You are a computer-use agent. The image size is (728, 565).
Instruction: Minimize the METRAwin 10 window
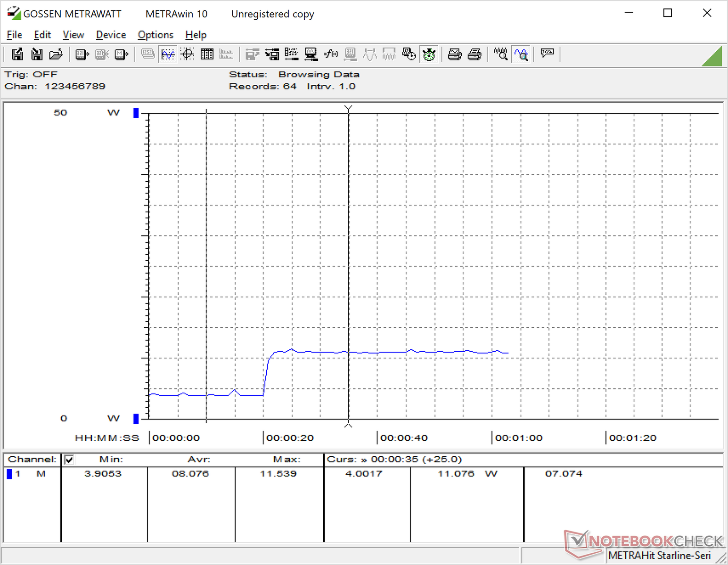tap(629, 13)
